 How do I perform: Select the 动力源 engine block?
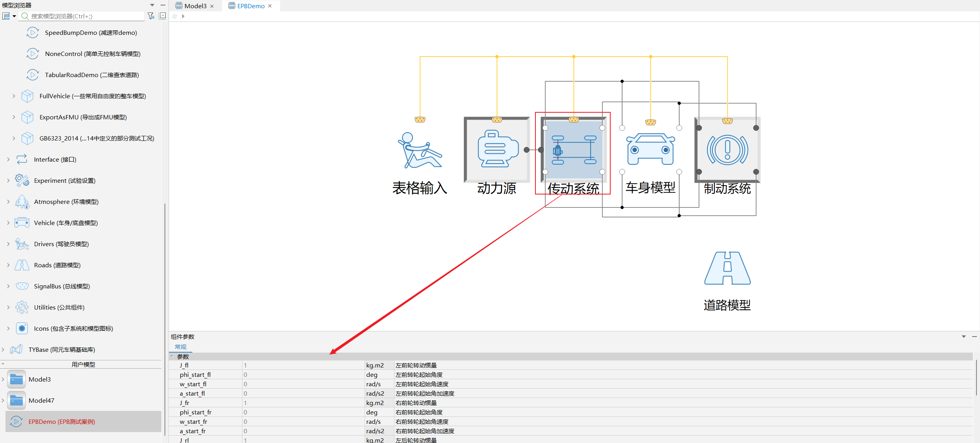497,150
